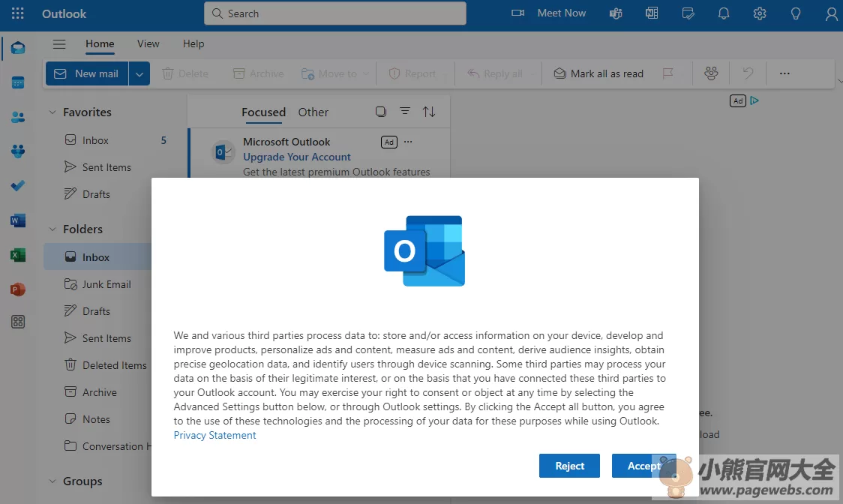This screenshot has height=504, width=843.
Task: Toggle the navigation pane hamburger menu
Action: (59, 44)
